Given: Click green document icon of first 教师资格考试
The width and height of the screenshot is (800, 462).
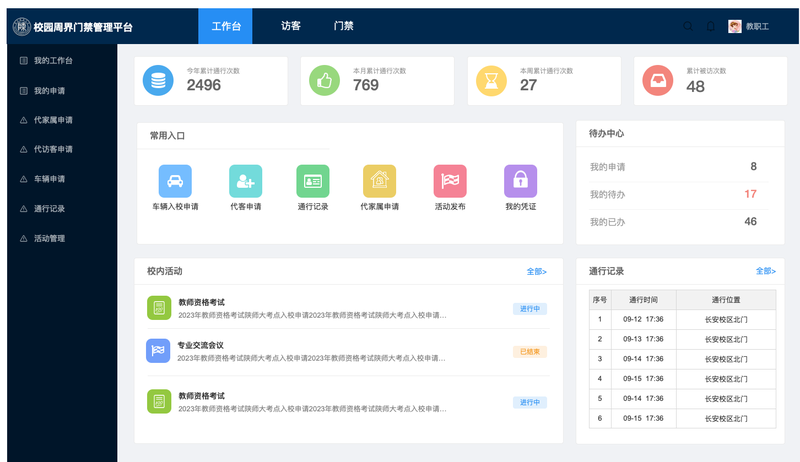Looking at the screenshot, I should tap(159, 308).
